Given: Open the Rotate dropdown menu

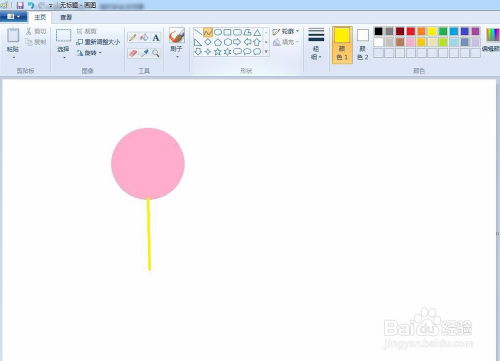Looking at the screenshot, I should pos(89,53).
